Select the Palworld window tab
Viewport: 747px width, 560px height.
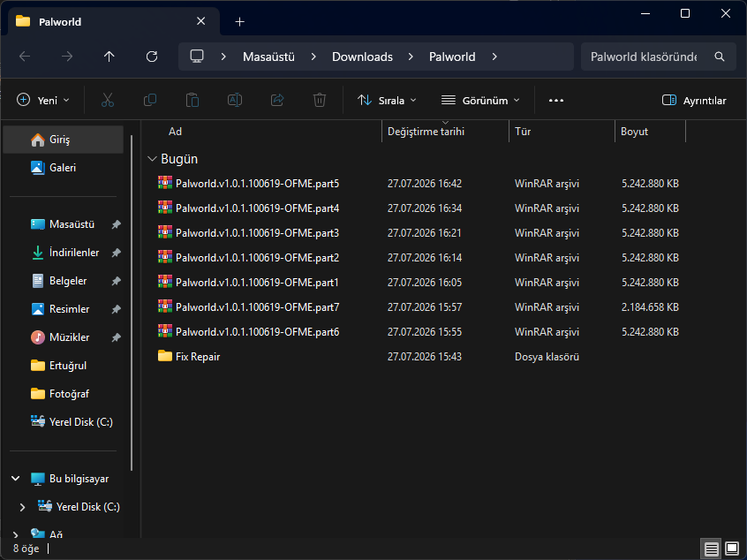coord(113,21)
